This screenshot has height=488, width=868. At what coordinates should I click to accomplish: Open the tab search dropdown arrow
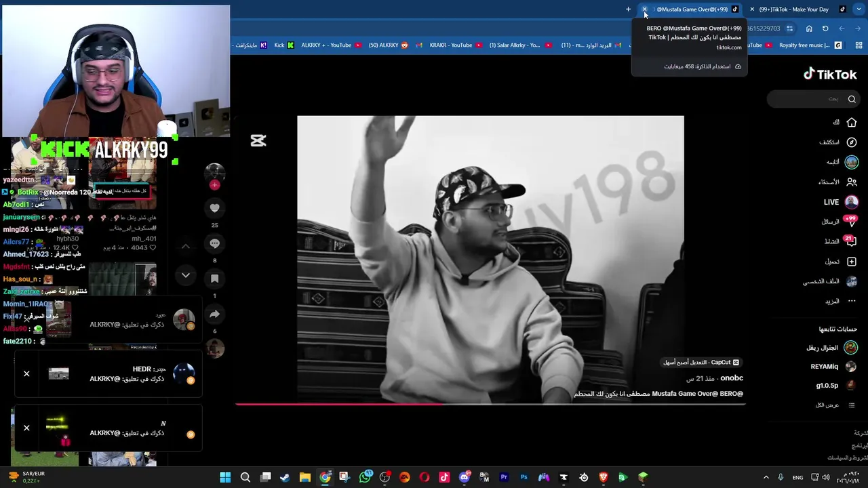click(x=859, y=9)
